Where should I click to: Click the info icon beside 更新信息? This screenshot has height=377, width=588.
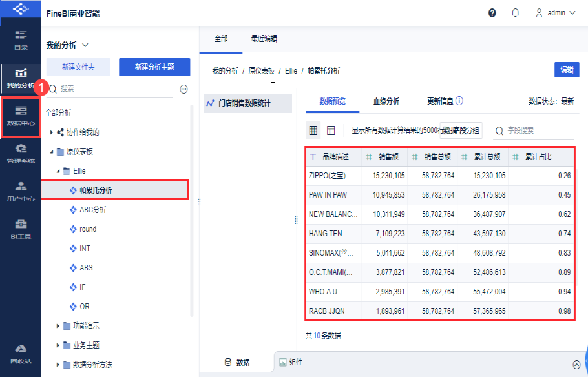click(459, 101)
